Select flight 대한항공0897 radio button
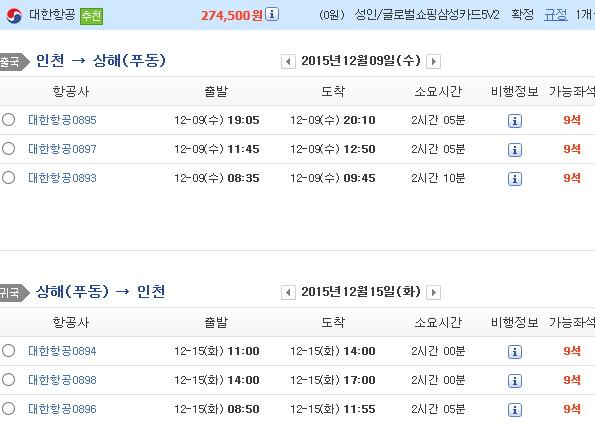The width and height of the screenshot is (595, 435). tap(8, 148)
